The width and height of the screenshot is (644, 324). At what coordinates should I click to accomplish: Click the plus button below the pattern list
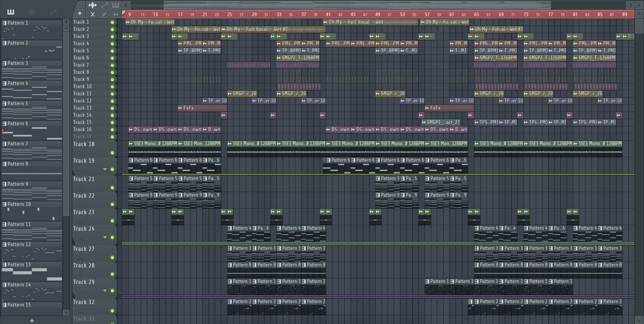click(32, 320)
